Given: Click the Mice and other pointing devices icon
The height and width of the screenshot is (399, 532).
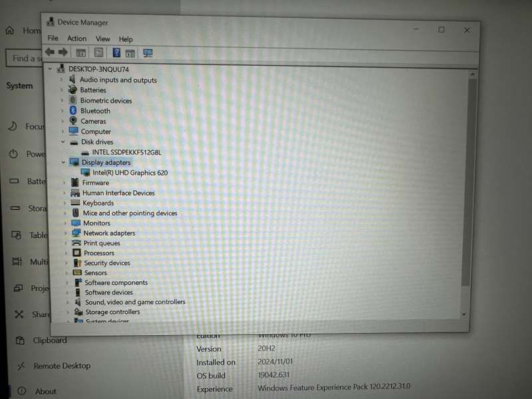Looking at the screenshot, I should click(x=76, y=212).
